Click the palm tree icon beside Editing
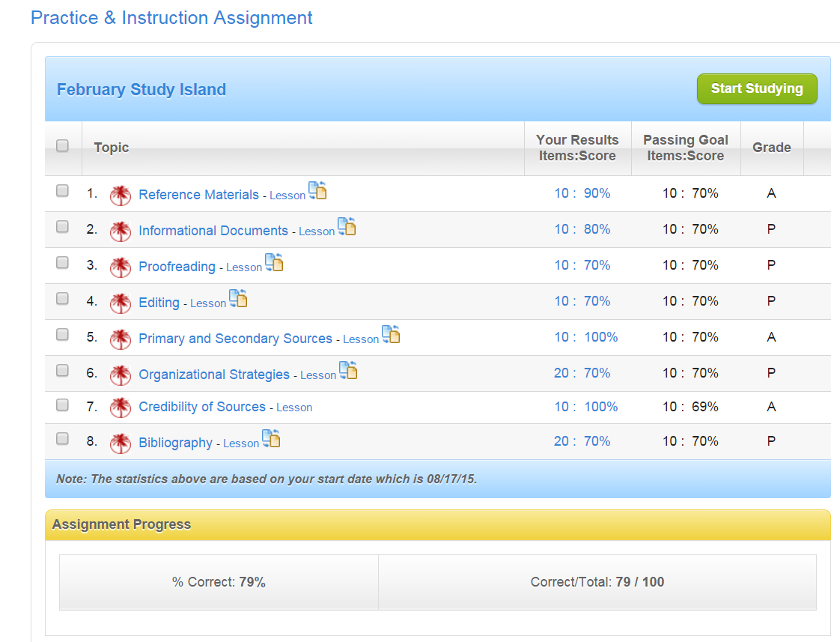 121,303
